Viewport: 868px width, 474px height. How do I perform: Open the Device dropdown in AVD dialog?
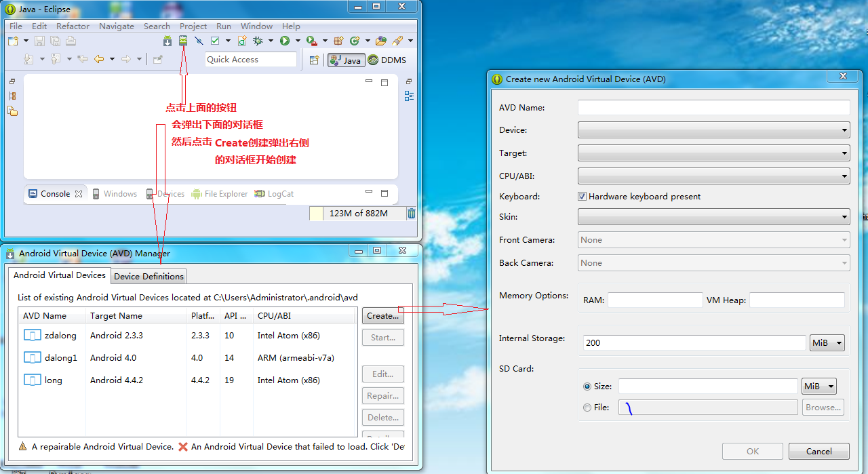click(x=713, y=130)
